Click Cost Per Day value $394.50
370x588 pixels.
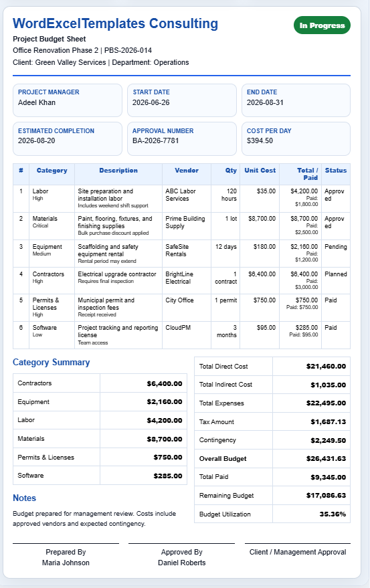tap(260, 140)
